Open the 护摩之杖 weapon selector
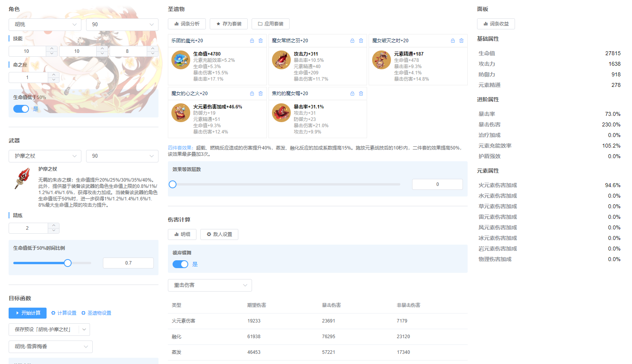Image resolution: width=632 pixels, height=364 pixels. 45,156
